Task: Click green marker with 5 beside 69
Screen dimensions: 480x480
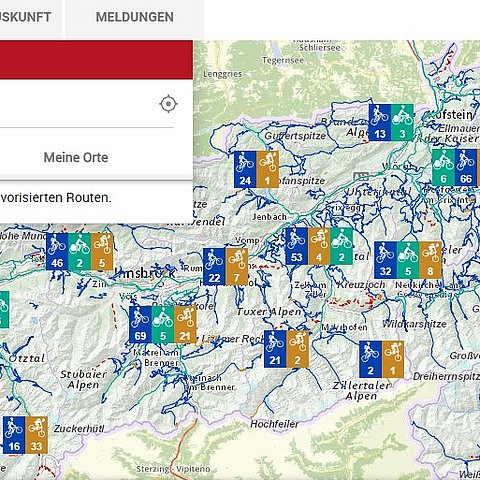Action: (x=163, y=325)
